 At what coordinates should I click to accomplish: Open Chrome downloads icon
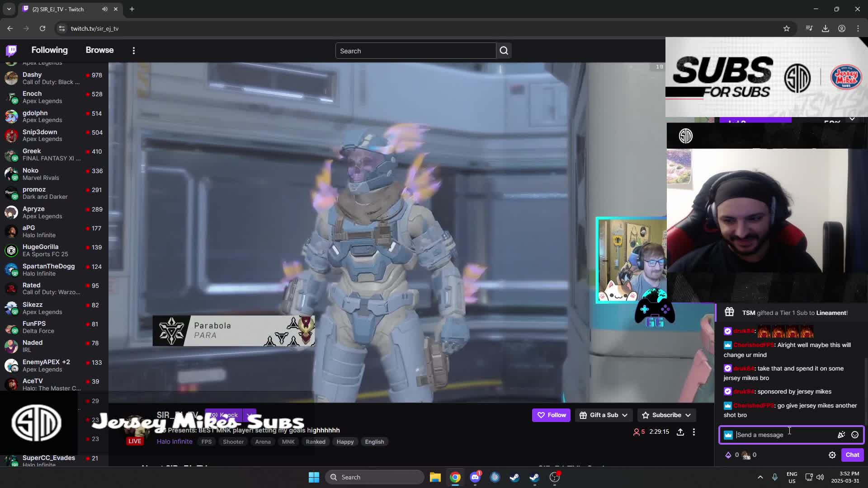pos(826,28)
